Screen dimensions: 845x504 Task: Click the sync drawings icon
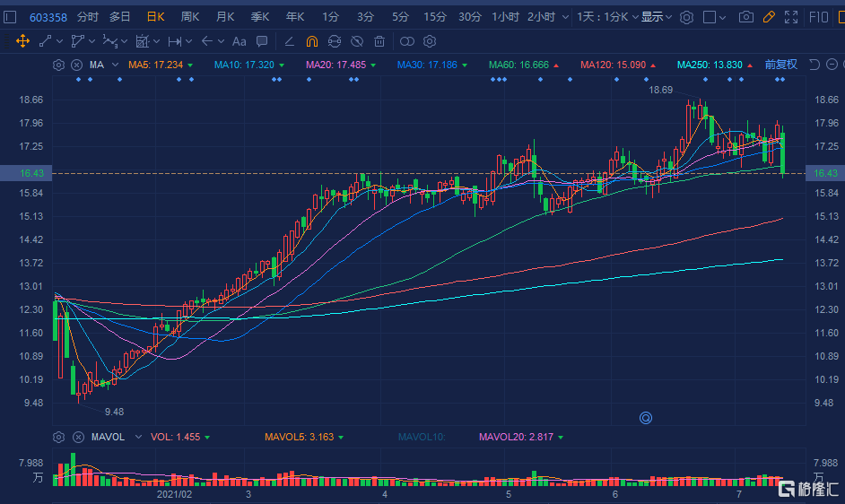click(x=334, y=41)
